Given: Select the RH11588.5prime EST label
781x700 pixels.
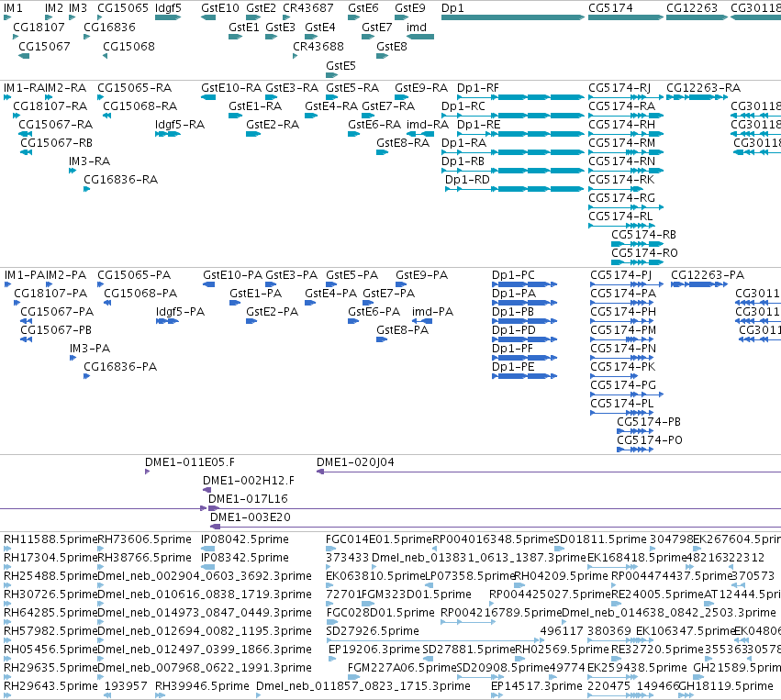Looking at the screenshot, I should click(x=50, y=539).
